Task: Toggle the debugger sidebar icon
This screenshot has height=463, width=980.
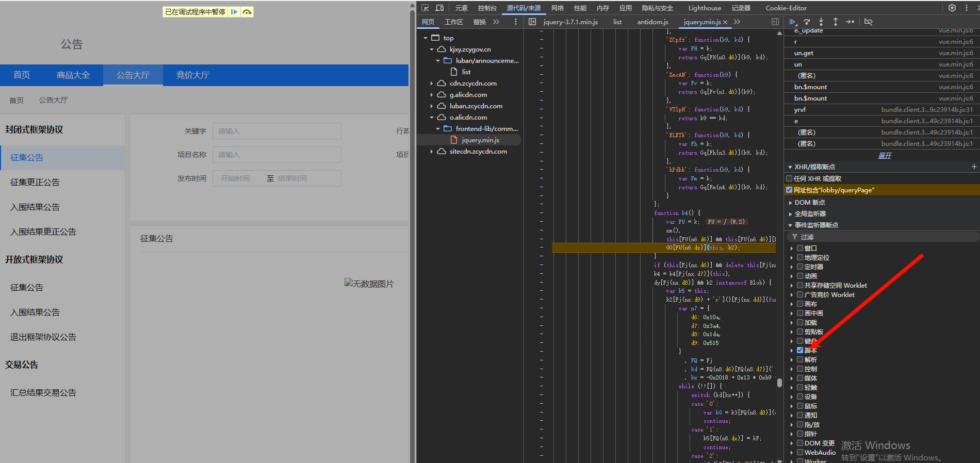Action: pos(775,22)
